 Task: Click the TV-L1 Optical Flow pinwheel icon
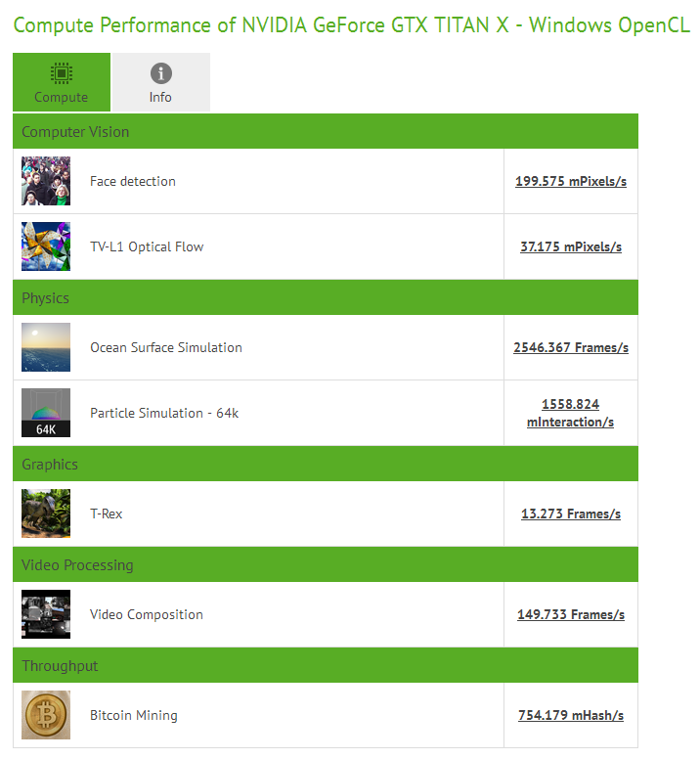click(x=46, y=246)
